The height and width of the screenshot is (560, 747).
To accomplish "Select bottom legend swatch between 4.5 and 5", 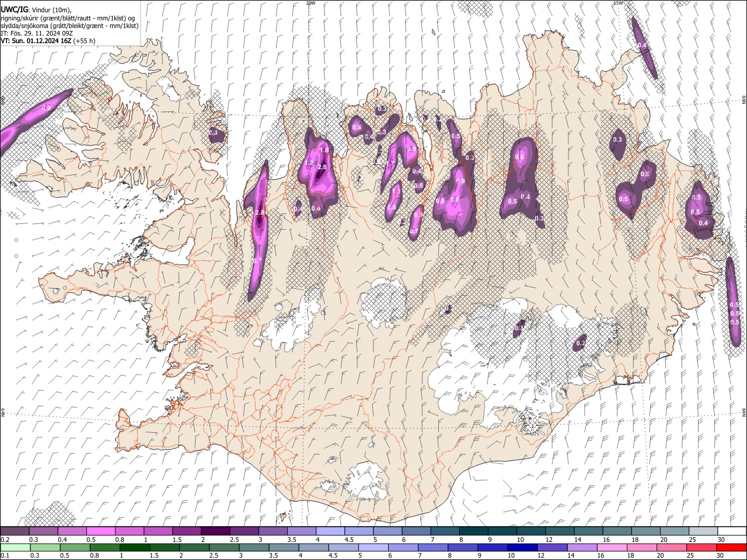I will click(x=344, y=547).
